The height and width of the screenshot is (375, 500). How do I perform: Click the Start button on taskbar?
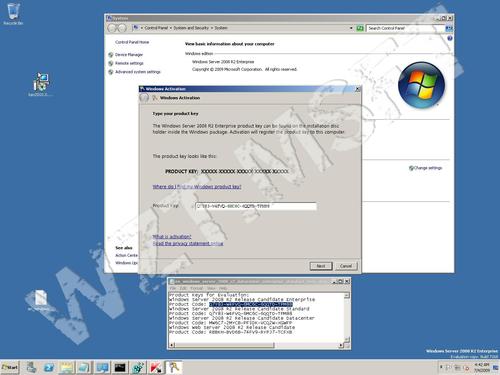click(x=10, y=367)
